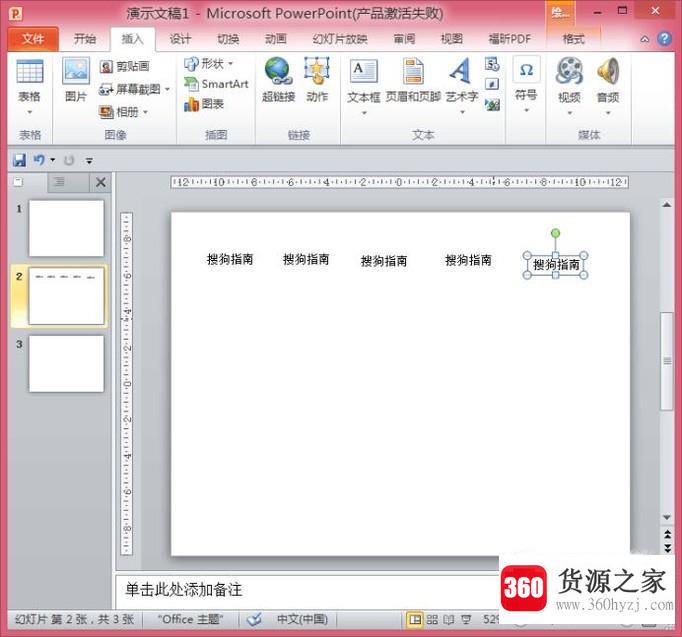
Task: Switch to the 动画 animations tab
Action: click(276, 39)
